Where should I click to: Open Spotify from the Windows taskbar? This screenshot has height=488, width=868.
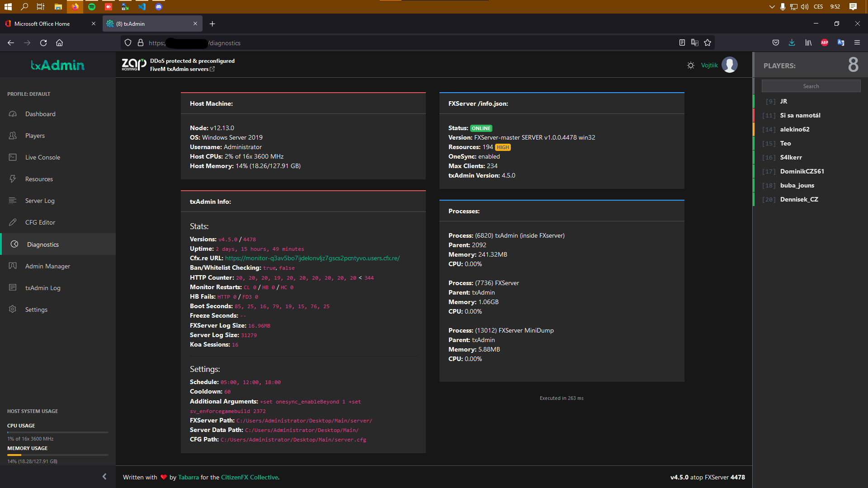tap(92, 7)
